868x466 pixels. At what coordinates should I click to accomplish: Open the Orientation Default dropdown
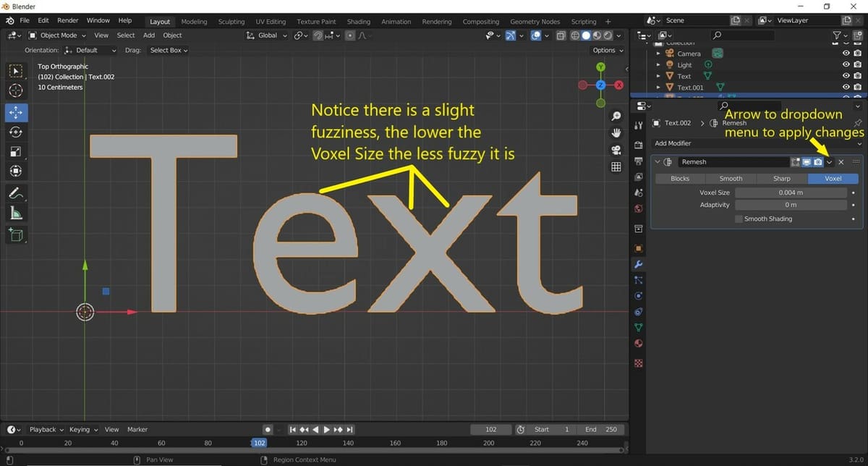(x=90, y=50)
